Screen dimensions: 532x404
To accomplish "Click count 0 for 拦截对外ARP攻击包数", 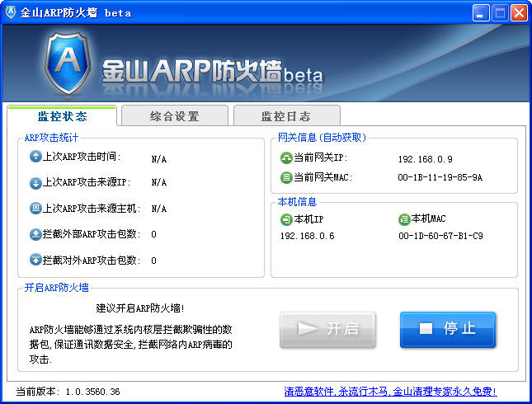I will 153,261.
